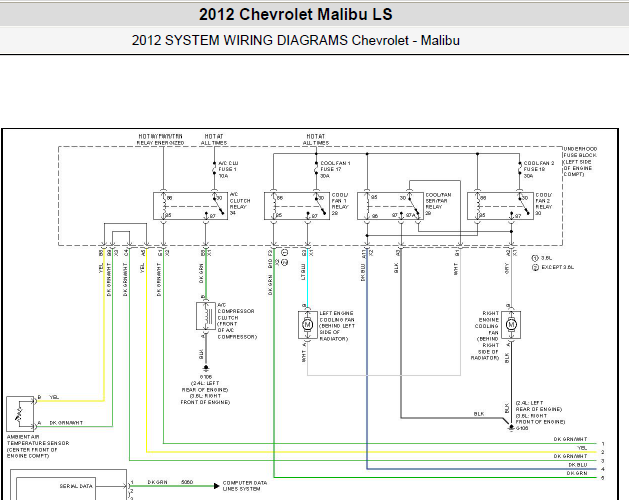Click the 'A/C COMPRESSOR CLUTCH' description text
The image size is (629, 500).
pos(237,321)
